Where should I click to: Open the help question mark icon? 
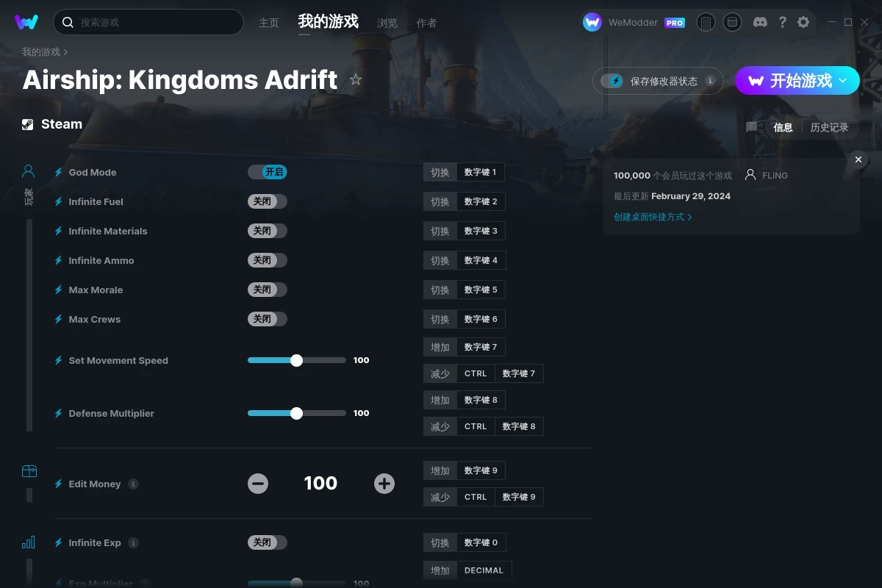tap(783, 22)
